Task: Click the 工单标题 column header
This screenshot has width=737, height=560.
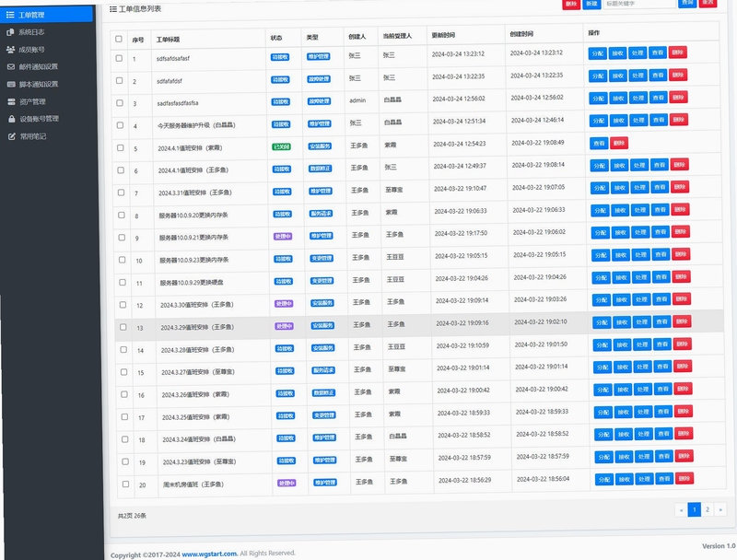Action: click(168, 40)
